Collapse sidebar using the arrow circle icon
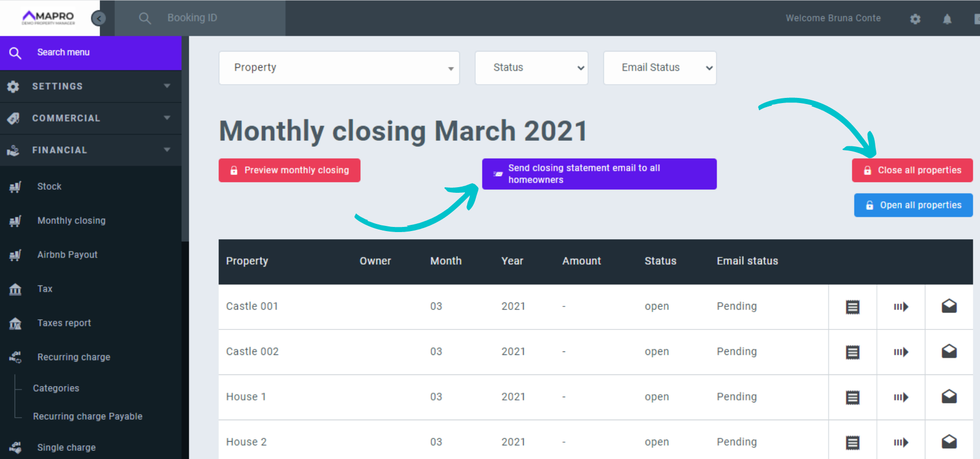 pyautogui.click(x=98, y=18)
